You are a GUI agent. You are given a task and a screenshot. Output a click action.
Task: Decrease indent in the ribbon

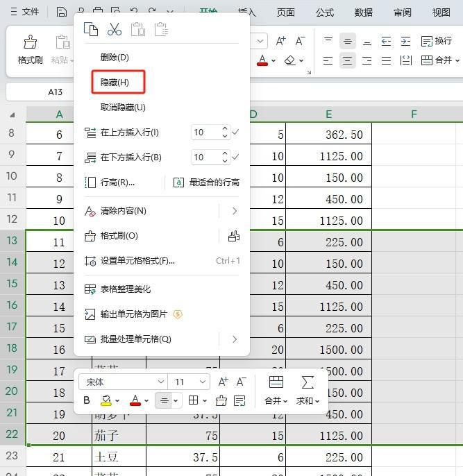tap(386, 41)
